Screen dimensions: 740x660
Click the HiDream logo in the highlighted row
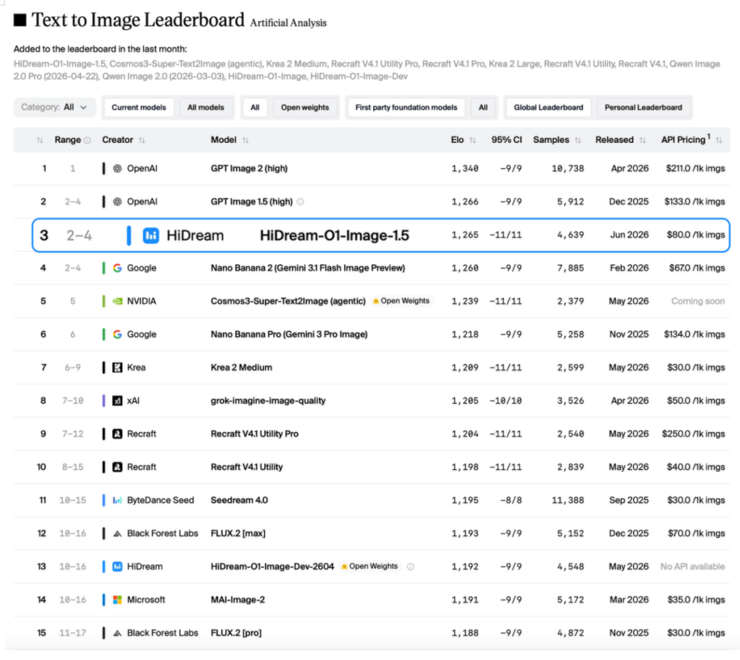151,235
